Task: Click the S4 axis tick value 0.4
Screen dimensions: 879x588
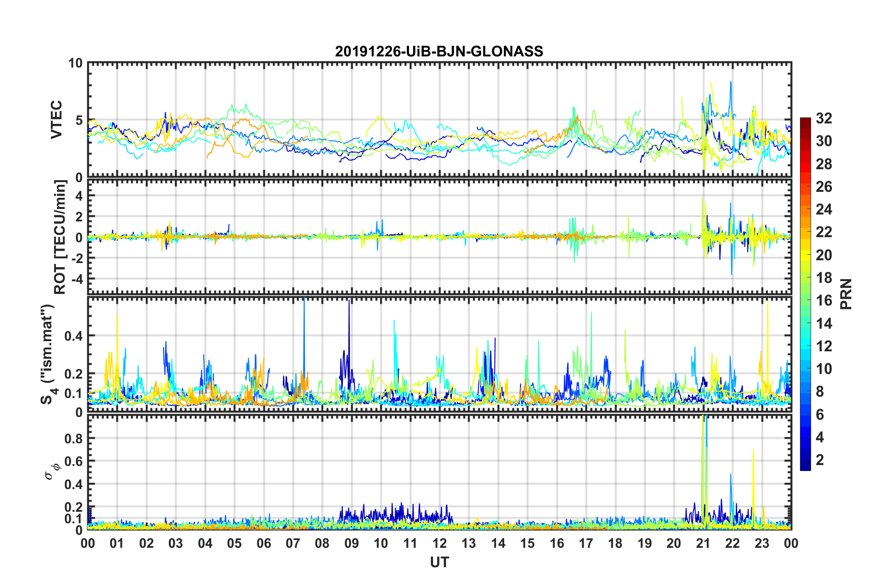Action: [x=73, y=336]
